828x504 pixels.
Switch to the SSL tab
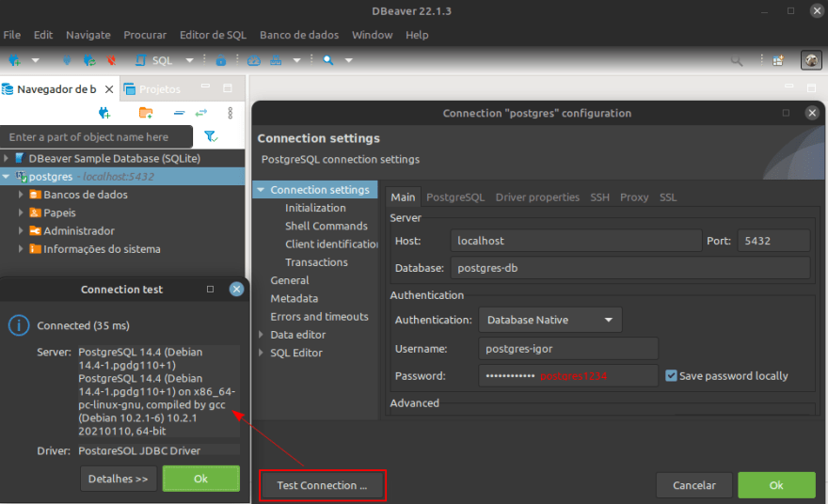click(667, 197)
